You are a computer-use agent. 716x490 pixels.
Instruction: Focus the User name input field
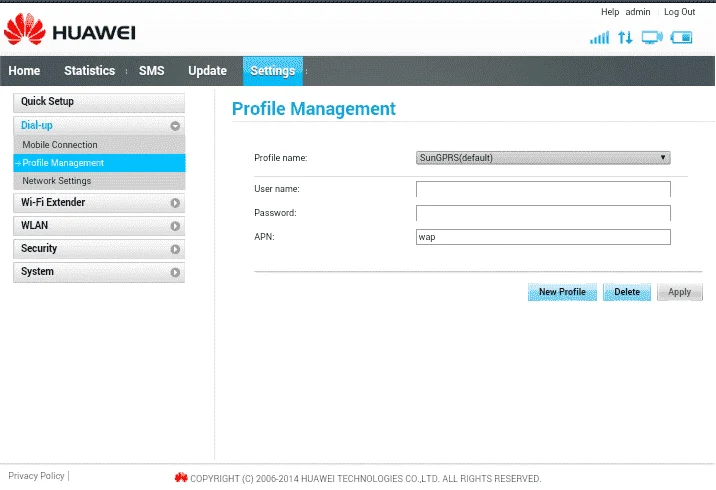coord(543,189)
